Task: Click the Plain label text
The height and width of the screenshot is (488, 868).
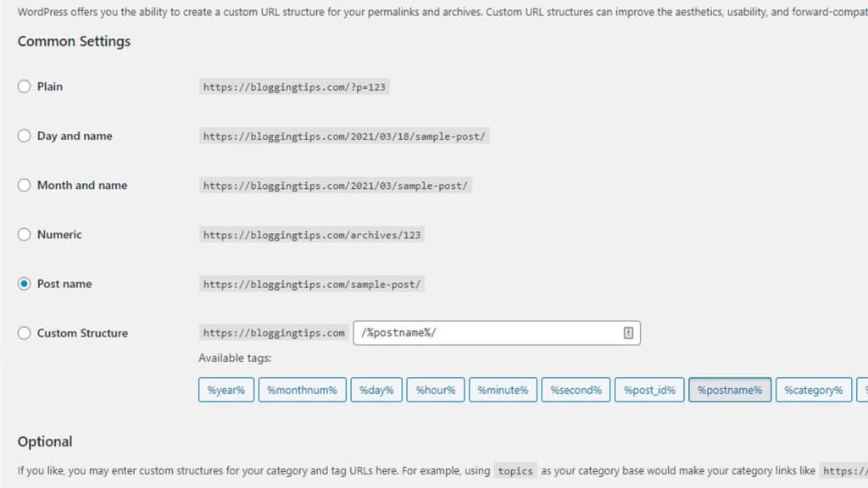Action: click(x=50, y=86)
